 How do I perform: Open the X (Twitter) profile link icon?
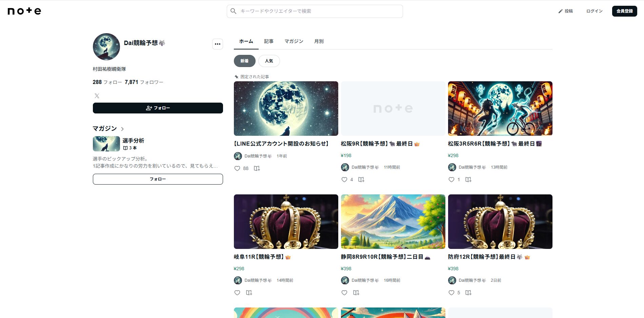[x=97, y=96]
